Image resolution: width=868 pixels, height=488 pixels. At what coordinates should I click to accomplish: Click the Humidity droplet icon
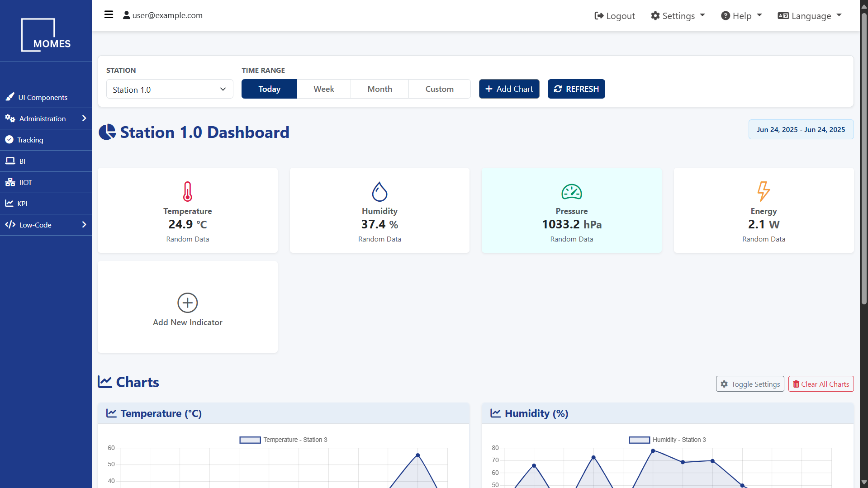point(379,191)
